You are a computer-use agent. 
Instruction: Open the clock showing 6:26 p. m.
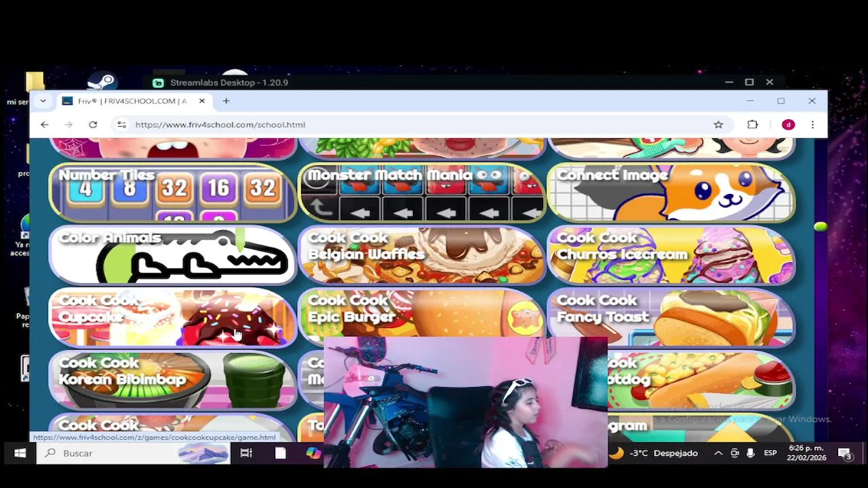[806, 453]
